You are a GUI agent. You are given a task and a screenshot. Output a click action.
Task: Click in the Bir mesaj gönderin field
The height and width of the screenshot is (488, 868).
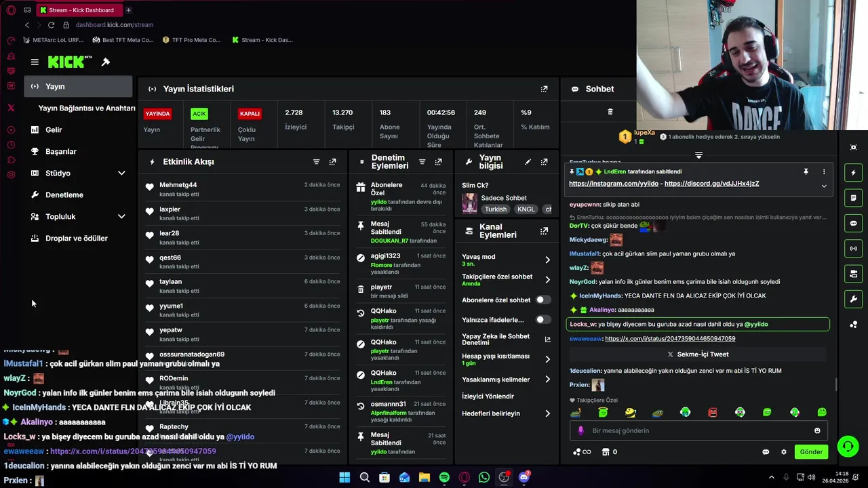pos(698,430)
